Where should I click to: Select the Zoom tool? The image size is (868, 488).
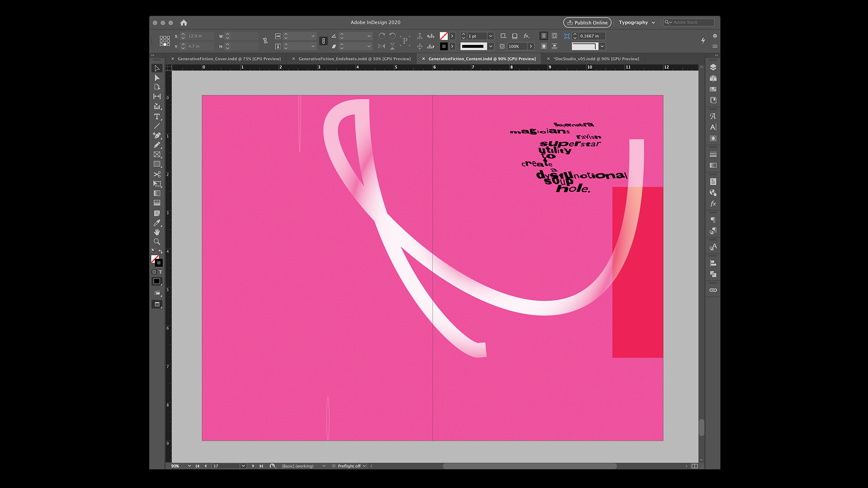click(157, 242)
